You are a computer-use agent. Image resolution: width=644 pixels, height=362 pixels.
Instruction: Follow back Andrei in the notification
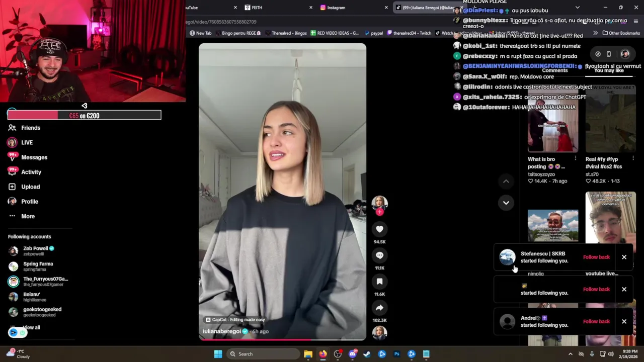(596, 321)
